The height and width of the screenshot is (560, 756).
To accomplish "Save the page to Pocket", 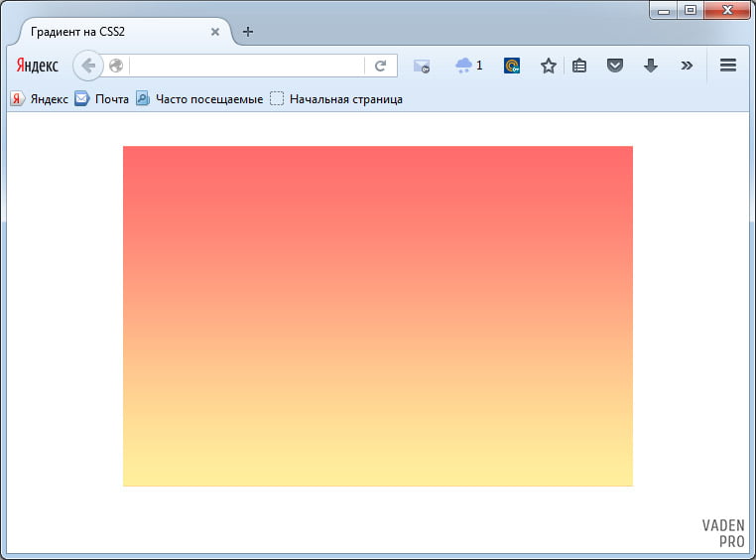I will 615,66.
